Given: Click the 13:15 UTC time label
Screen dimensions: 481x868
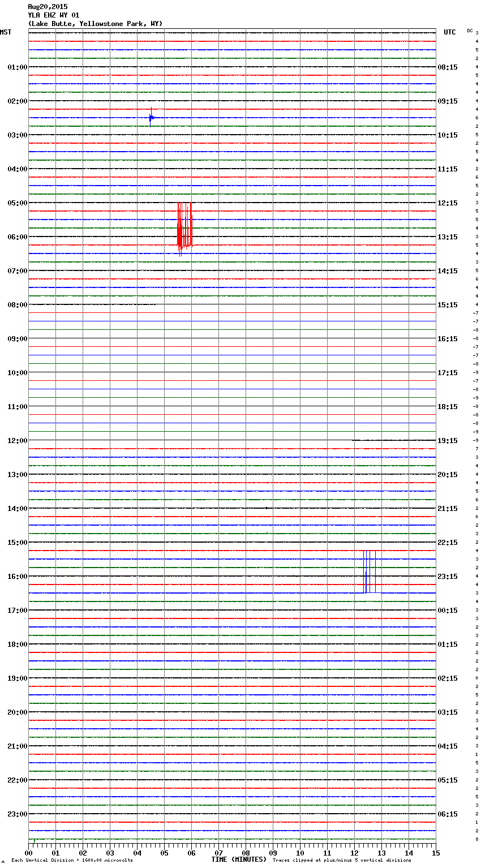Looking at the screenshot, I should [x=448, y=237].
